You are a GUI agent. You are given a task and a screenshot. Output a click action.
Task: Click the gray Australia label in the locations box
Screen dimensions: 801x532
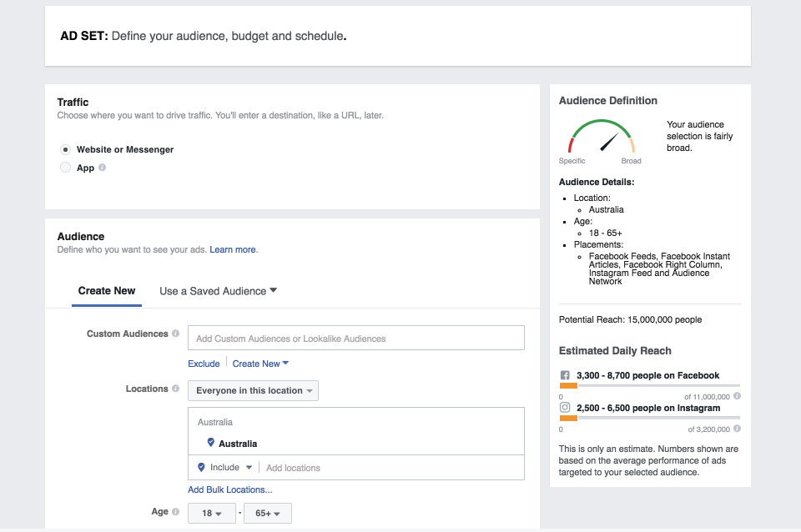coord(215,422)
